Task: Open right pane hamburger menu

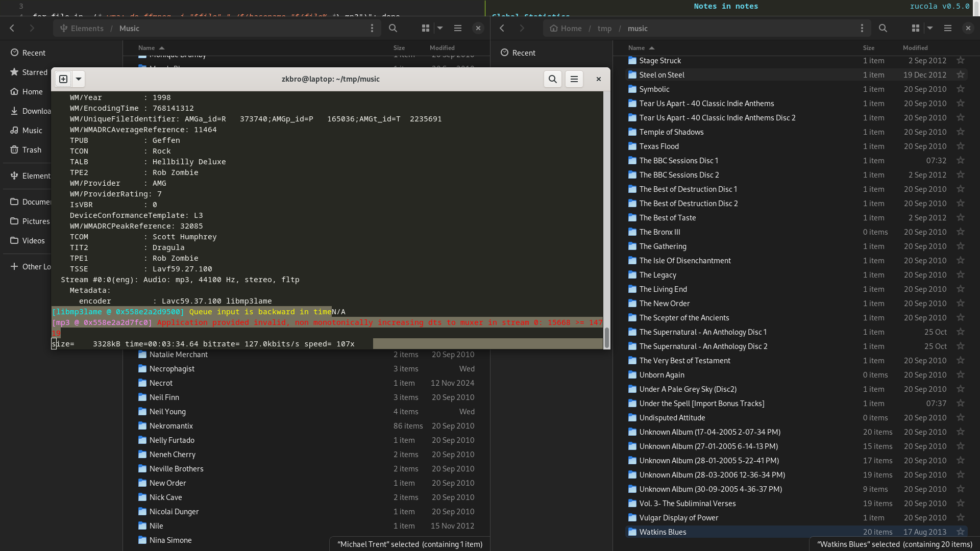Action: pyautogui.click(x=947, y=29)
